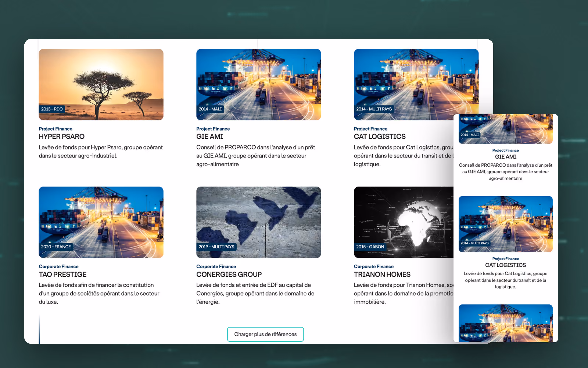Click the Trianon Homes description about promotion immobilière

404,293
